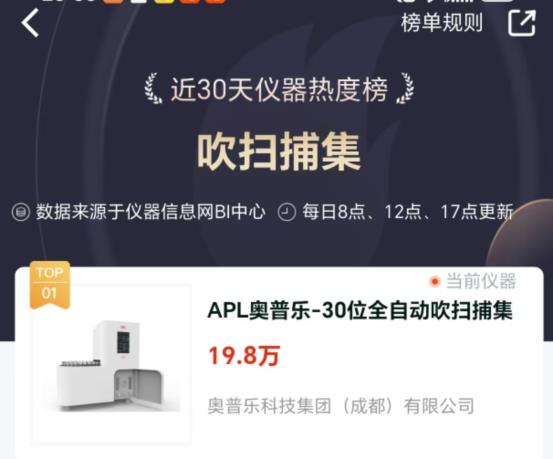Click the left laurel wreath icon
Screen dimensions: 553x459
[x=153, y=89]
